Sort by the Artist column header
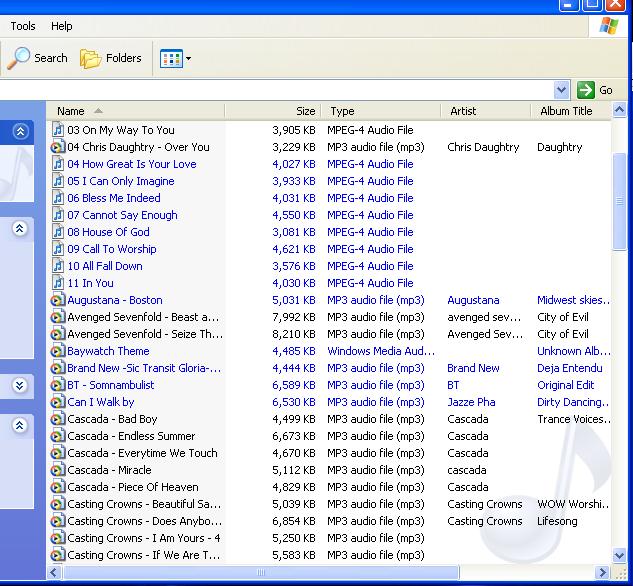The image size is (633, 586). click(x=486, y=111)
